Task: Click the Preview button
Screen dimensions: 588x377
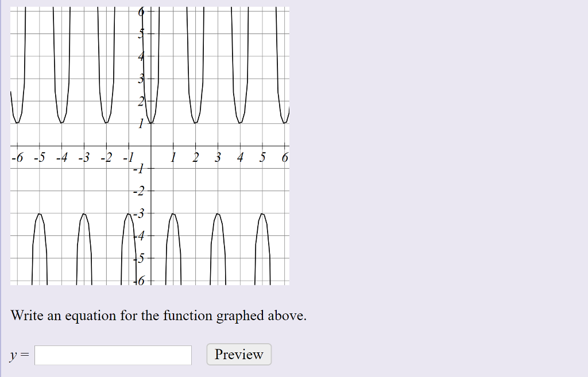Action: coord(238,354)
